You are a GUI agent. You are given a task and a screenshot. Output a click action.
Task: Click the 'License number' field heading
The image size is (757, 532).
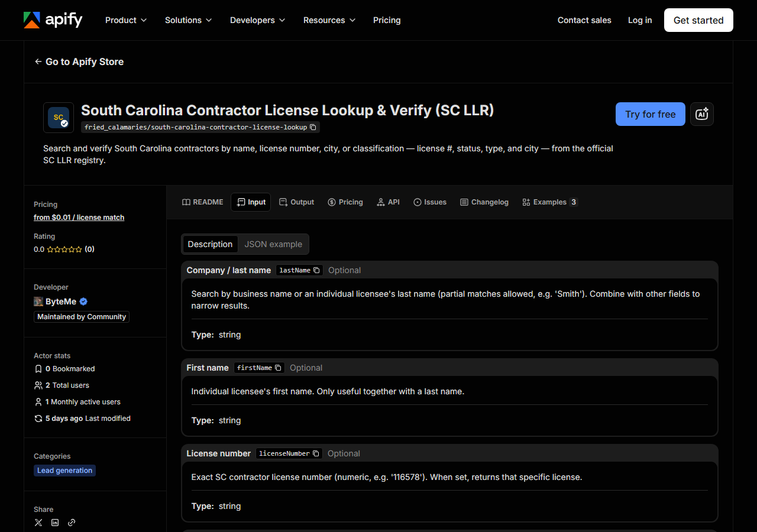point(219,453)
